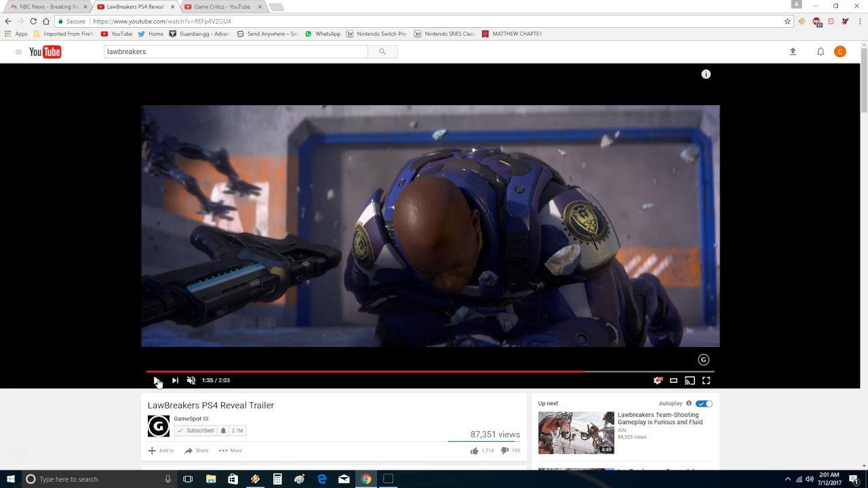The width and height of the screenshot is (868, 488).
Task: Click the GameSpot watermark in video
Action: pos(703,360)
